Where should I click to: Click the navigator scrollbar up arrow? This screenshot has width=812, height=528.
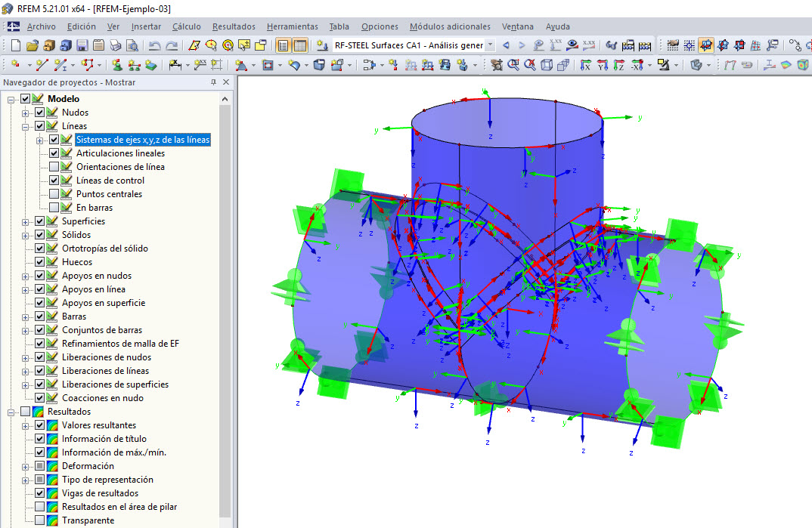pyautogui.click(x=225, y=99)
